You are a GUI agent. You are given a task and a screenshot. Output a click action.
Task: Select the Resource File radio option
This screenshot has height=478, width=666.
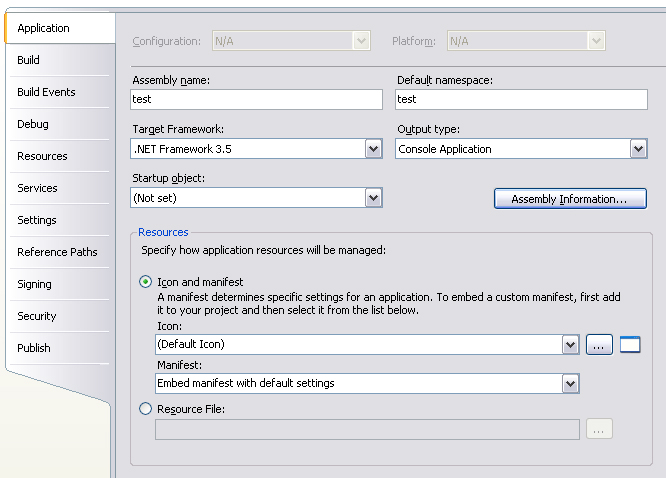146,409
